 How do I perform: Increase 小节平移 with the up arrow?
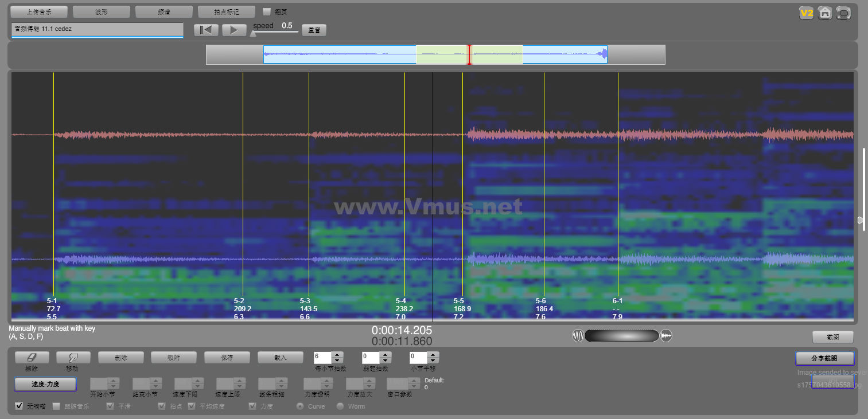433,354
